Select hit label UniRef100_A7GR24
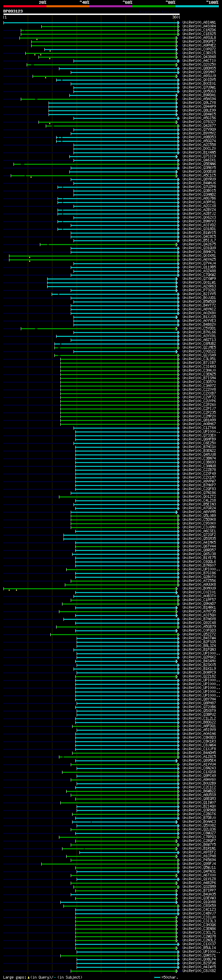The image size is (222, 980). tap(199, 508)
